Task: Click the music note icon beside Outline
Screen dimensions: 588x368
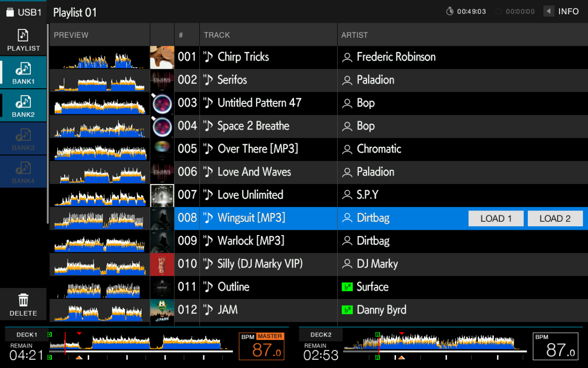Action: (x=207, y=287)
